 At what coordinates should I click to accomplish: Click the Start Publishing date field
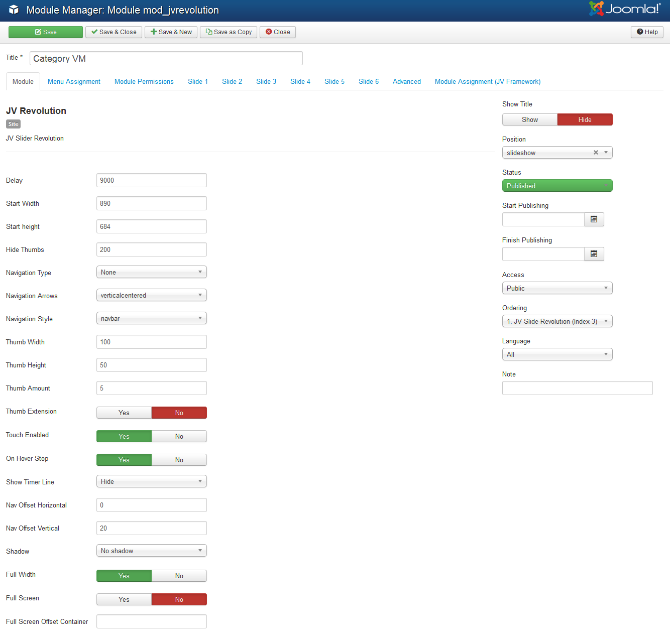543,219
